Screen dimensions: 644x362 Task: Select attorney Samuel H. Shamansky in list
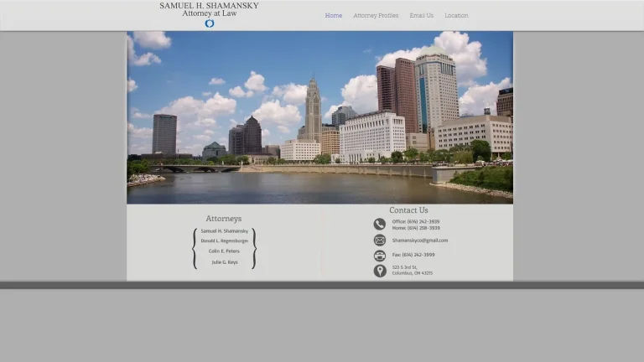pos(224,231)
